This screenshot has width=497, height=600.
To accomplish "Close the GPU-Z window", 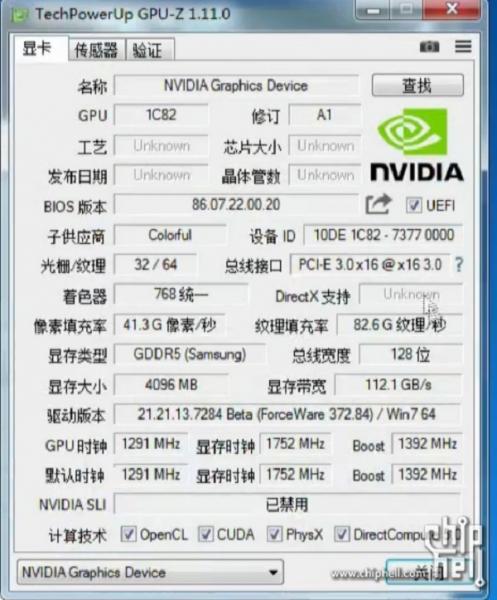I will coord(452,8).
